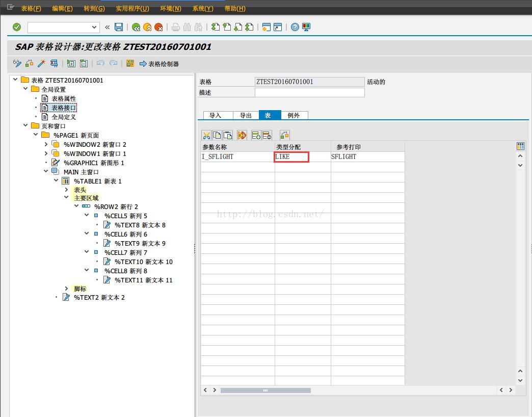
Task: Collapse the %ROW2 新行 2 node
Action: [x=76, y=206]
